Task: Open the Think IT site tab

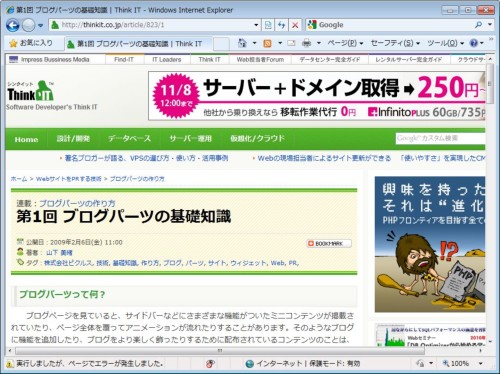Action: tap(209, 60)
